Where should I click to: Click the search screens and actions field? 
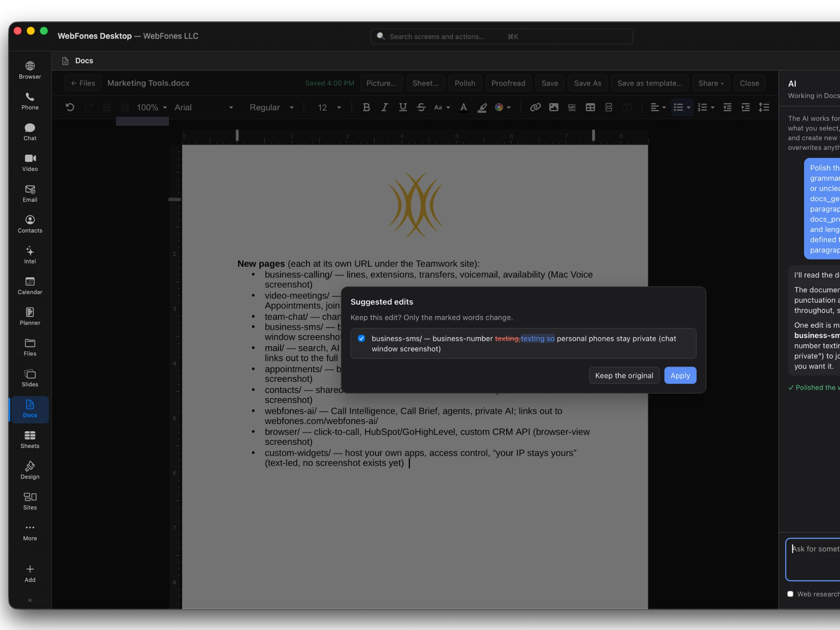point(501,37)
